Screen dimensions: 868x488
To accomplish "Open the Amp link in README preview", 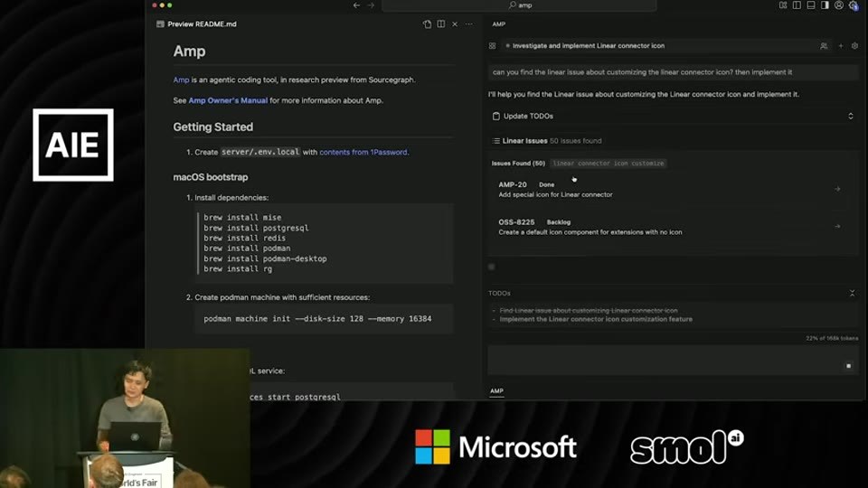I will (181, 80).
